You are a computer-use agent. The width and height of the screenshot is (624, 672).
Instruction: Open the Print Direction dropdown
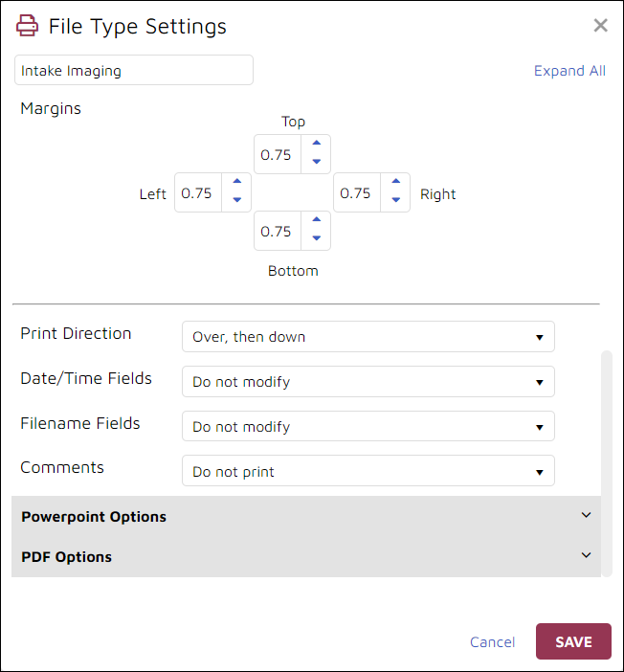point(368,337)
